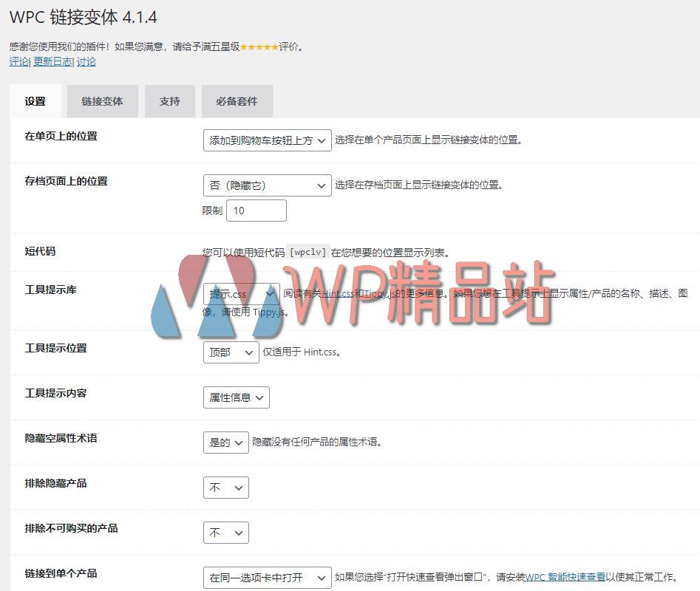Open the 工具提示内容 dropdown
This screenshot has height=591, width=700.
pos(236,397)
